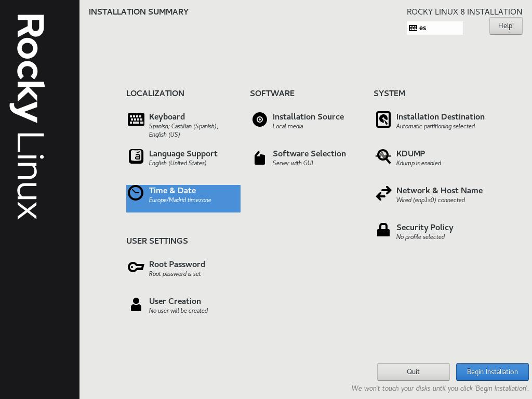
Task: Click 'Kdump is enabled' text
Action: [x=419, y=163]
